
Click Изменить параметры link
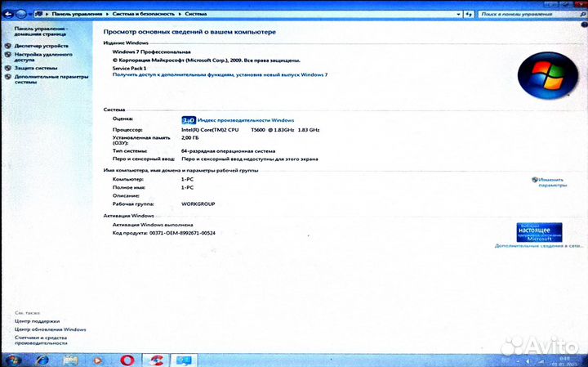pos(551,181)
